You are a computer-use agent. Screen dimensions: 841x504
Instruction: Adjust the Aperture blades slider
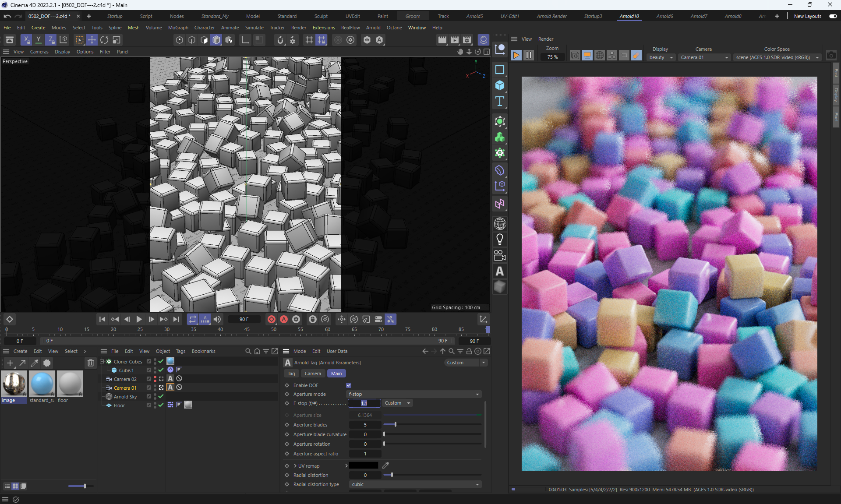pos(395,424)
